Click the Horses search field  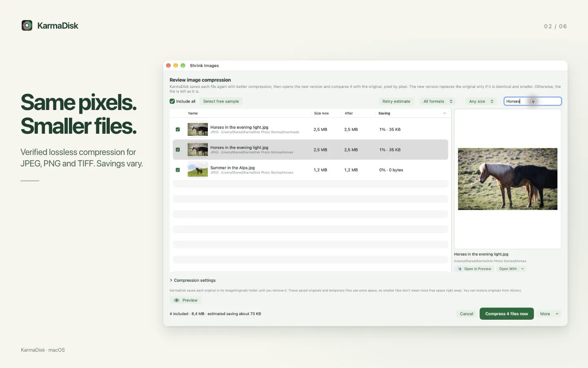[532, 101]
